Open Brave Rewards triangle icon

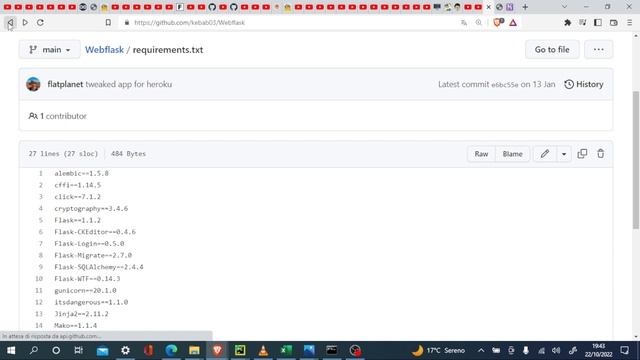pyautogui.click(x=513, y=23)
